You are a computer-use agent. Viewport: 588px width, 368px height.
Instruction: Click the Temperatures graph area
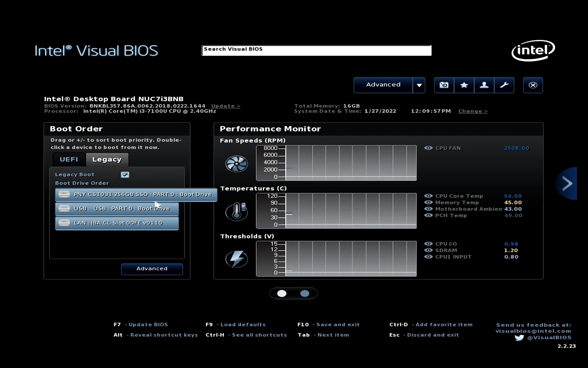tap(336, 211)
